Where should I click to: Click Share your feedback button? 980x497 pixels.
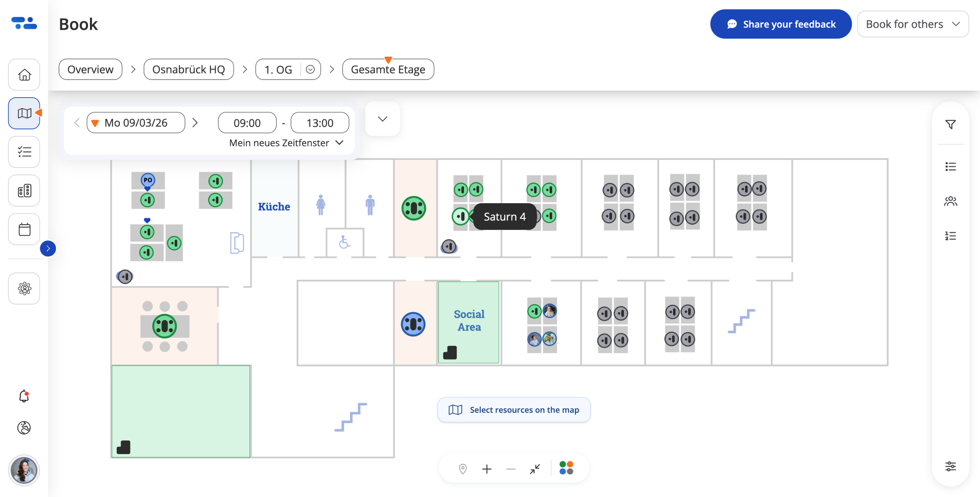click(781, 24)
